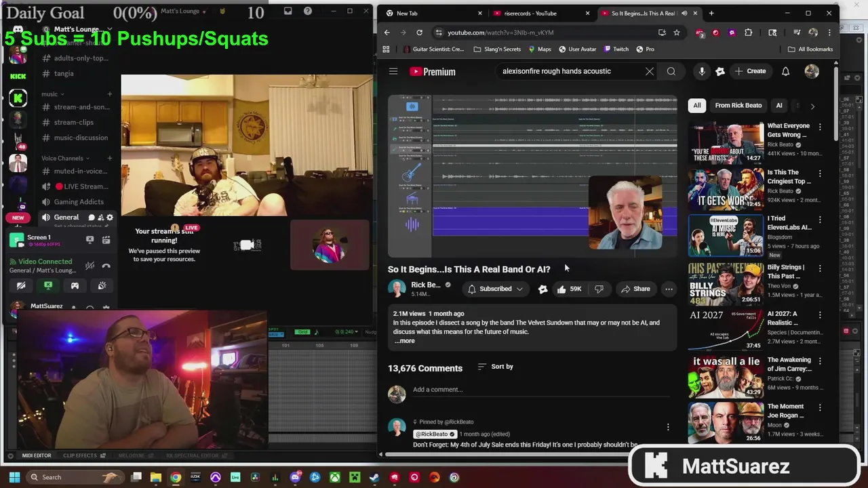Open the stream-clips Discord channel

73,122
